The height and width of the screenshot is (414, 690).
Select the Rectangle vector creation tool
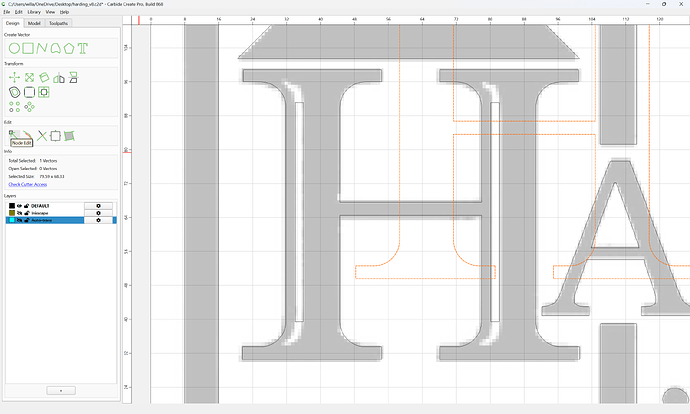coord(28,48)
